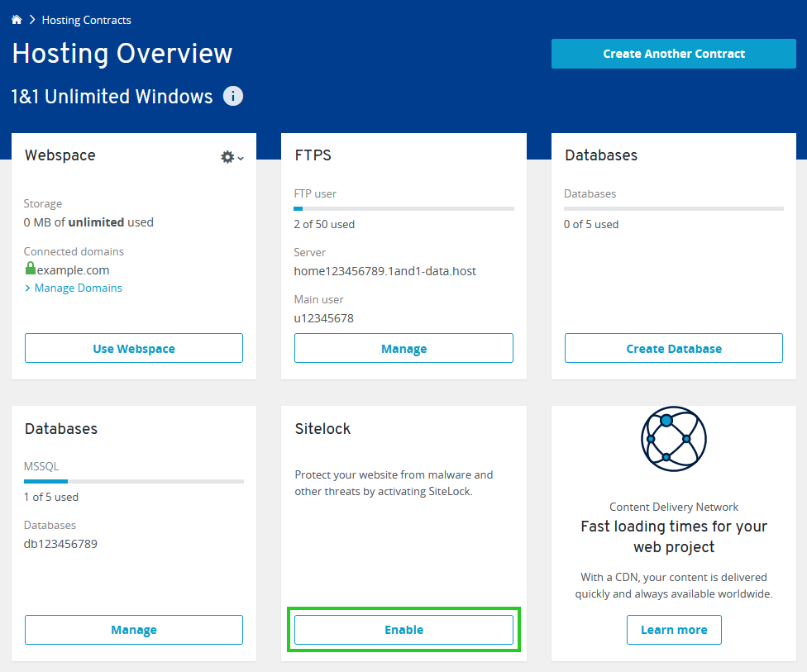Click the Sitelock card title
This screenshot has width=807, height=672.
point(322,429)
